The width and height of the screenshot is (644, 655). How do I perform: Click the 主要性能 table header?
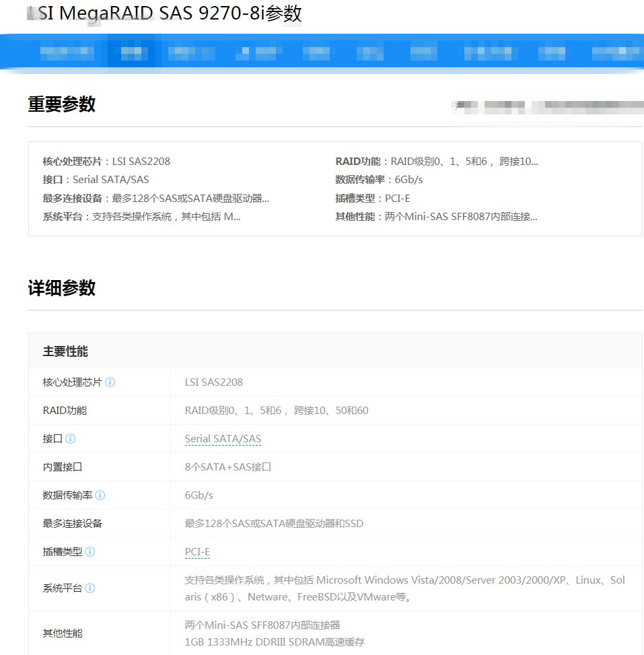[65, 351]
